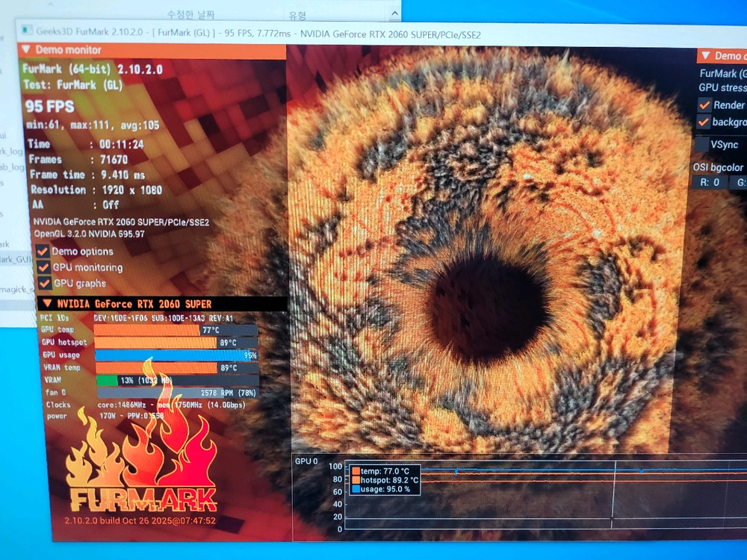Click the PCI IDs DEV:10DE-1F06 line
The height and width of the screenshot is (560, 747).
(137, 317)
